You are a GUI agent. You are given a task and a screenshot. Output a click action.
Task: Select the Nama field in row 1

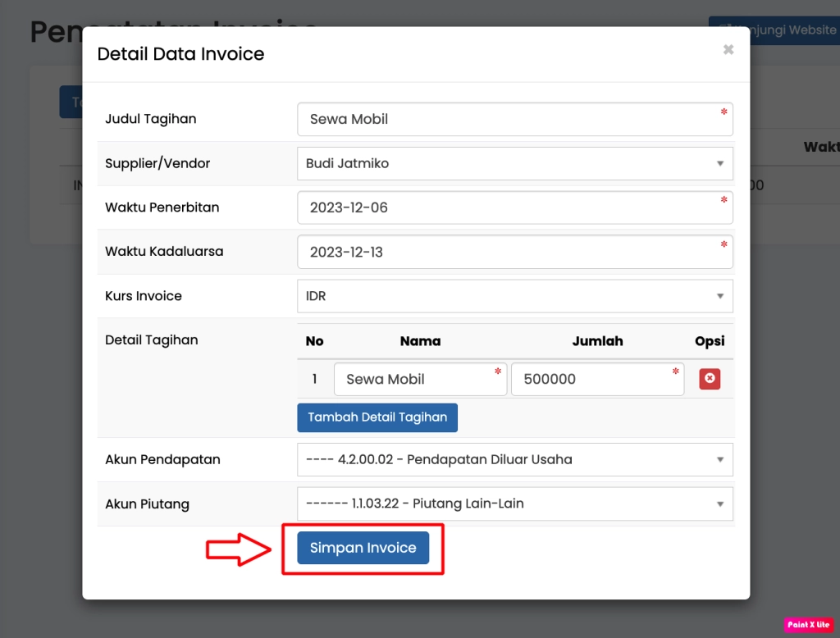click(x=419, y=379)
